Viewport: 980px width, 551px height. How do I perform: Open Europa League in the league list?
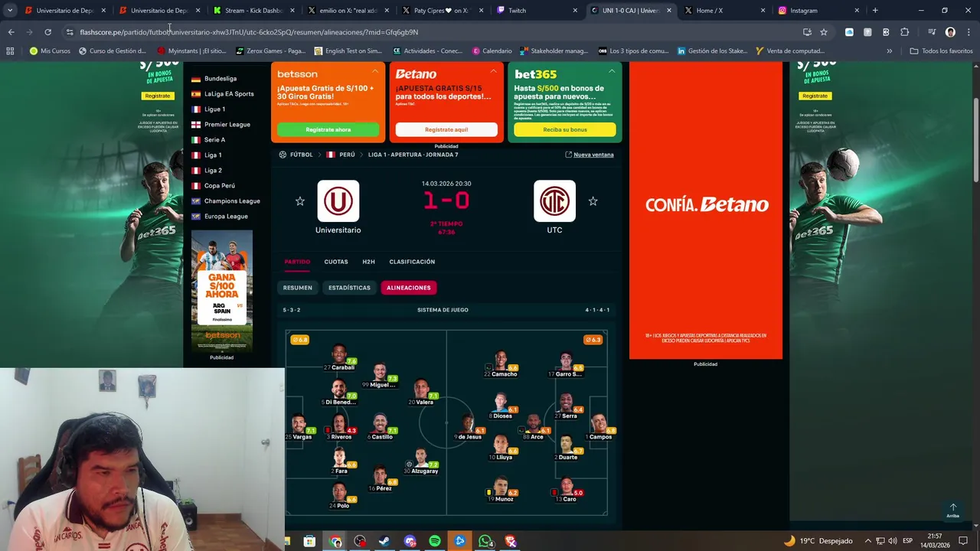click(x=226, y=217)
